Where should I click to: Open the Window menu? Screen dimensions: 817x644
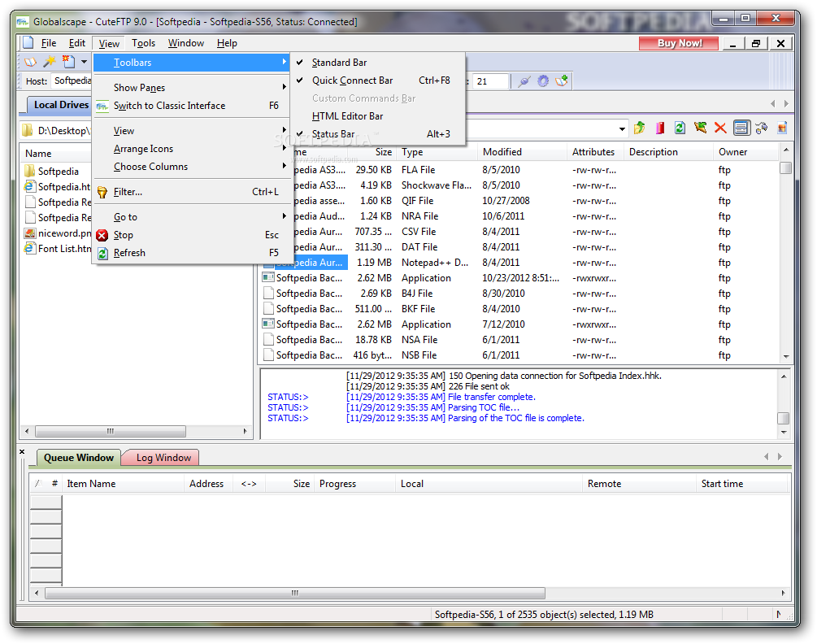tap(186, 43)
